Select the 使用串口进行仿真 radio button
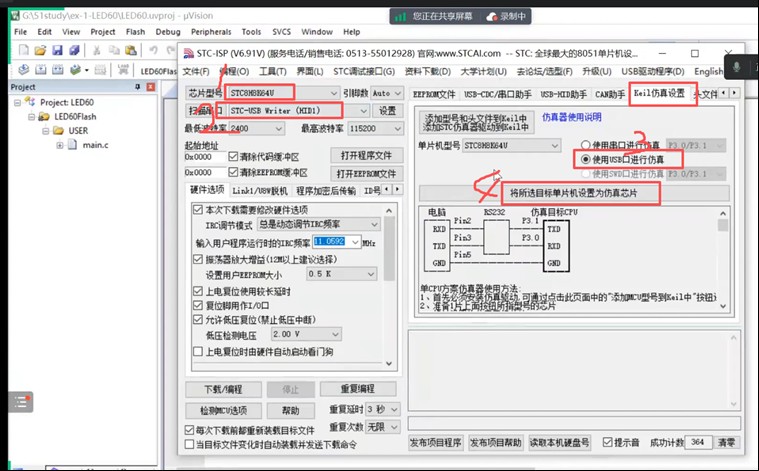This screenshot has height=471, width=759. pyautogui.click(x=586, y=145)
